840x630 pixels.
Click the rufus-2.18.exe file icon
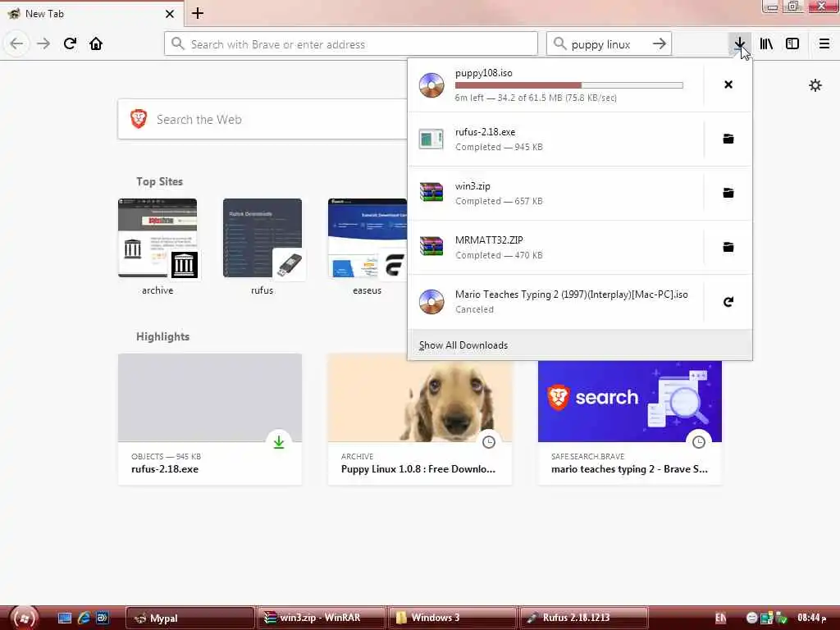pyautogui.click(x=431, y=139)
